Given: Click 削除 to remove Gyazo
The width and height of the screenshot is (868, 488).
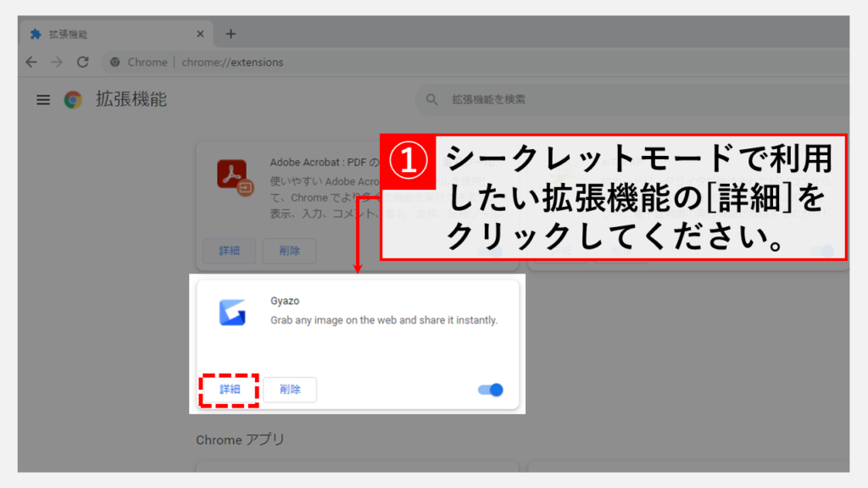Looking at the screenshot, I should tap(290, 390).
